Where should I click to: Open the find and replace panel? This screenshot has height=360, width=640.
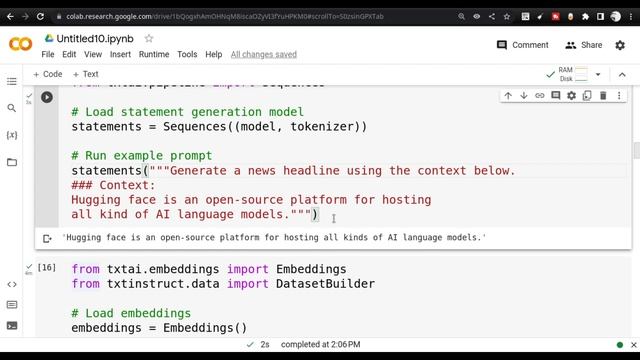12,108
